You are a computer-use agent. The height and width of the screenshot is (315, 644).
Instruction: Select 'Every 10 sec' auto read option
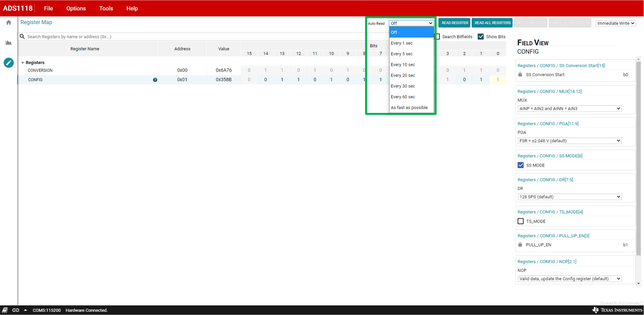403,65
